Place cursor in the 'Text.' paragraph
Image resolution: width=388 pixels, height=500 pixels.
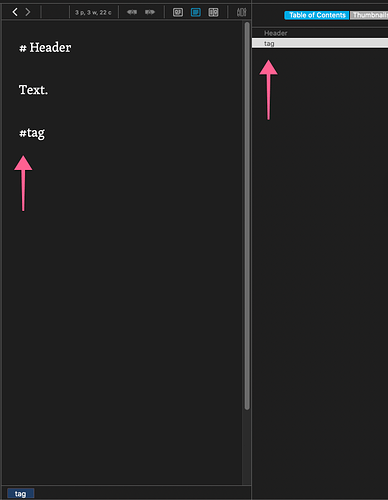coord(33,90)
